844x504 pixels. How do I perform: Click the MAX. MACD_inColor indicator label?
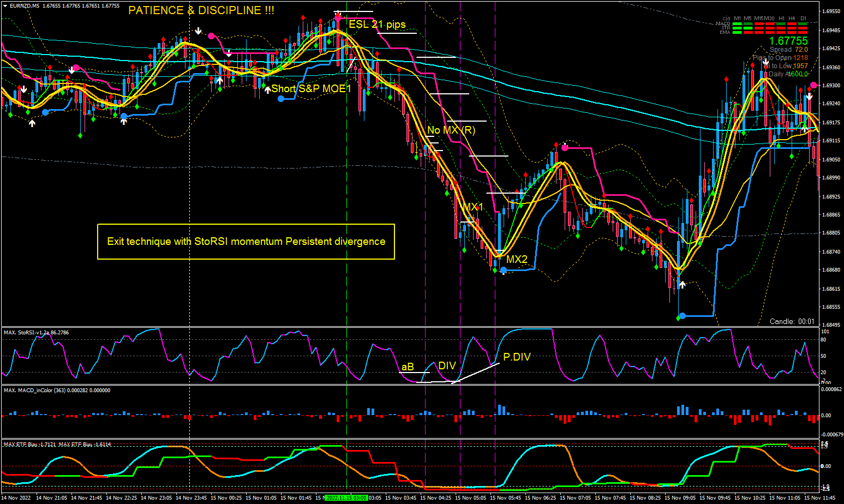point(57,391)
